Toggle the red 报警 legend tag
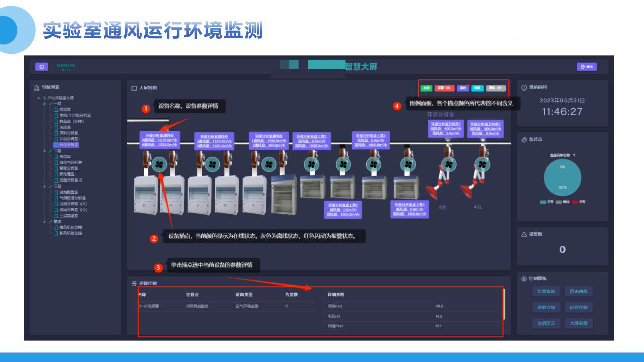 pyautogui.click(x=444, y=88)
